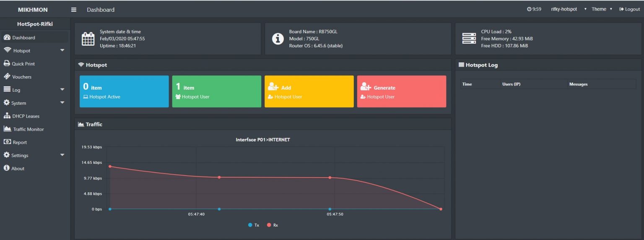Screen dimensions: 644x240
Task: Open Quick Print in the sidebar
Action: coord(35,64)
